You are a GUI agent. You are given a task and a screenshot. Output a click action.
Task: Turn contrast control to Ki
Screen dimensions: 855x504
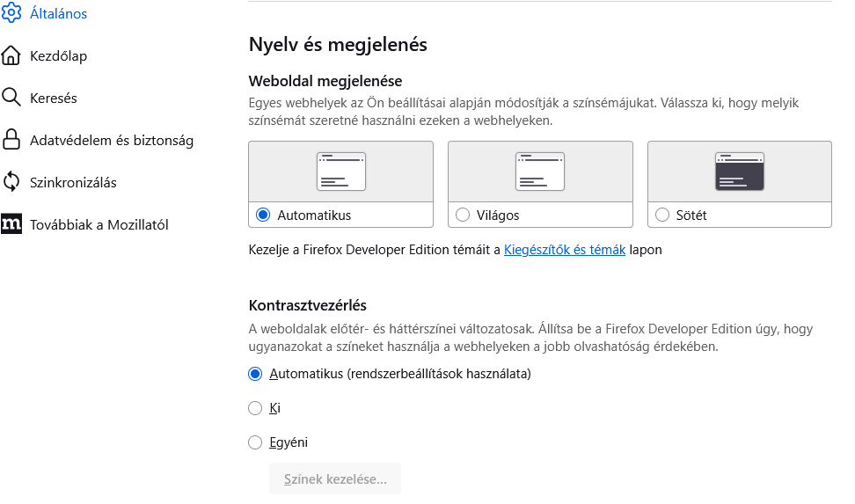pyautogui.click(x=254, y=408)
